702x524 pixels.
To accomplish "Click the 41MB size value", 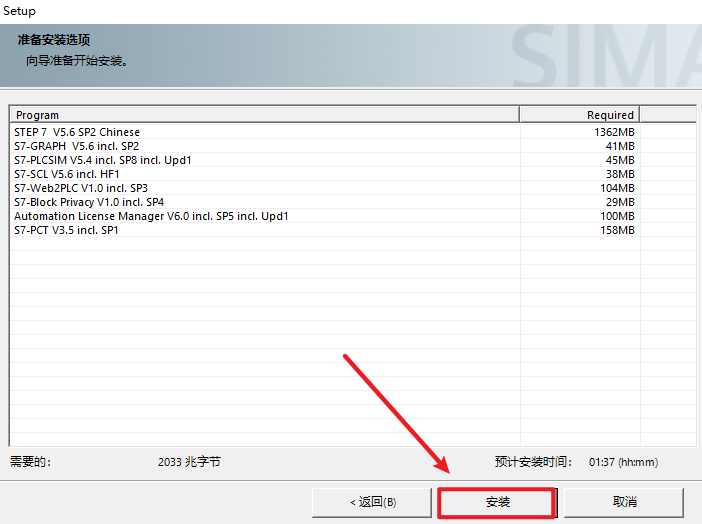I will (x=620, y=146).
